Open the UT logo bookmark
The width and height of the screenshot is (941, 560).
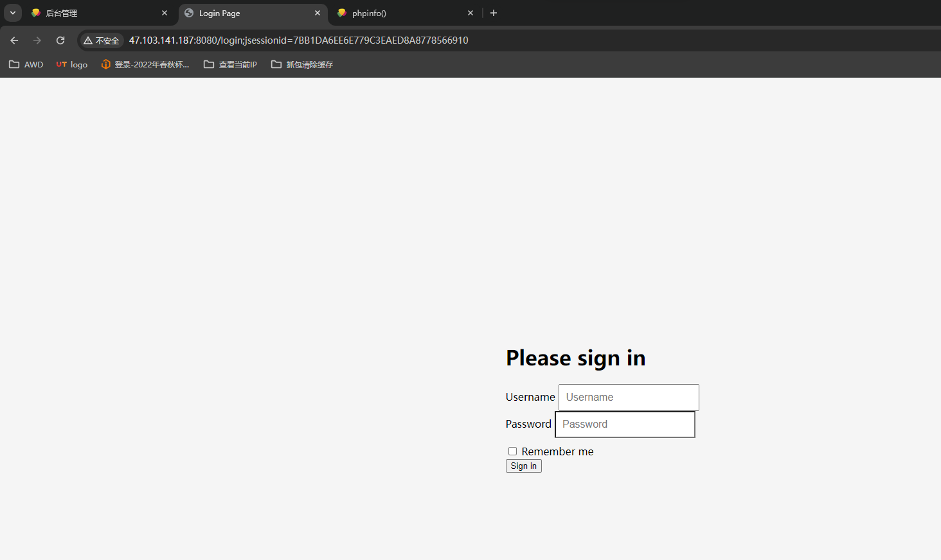click(x=72, y=64)
